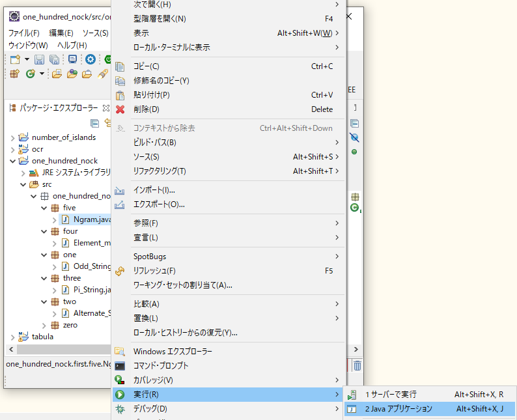Expand the ocr project node
The image size is (517, 420).
click(x=12, y=149)
